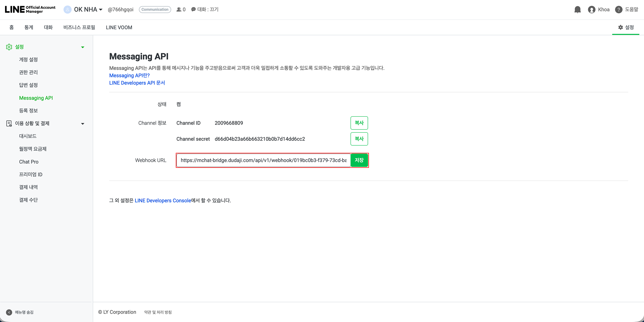
Task: Click the 이용 상황 및 결제 billing icon
Action: point(9,123)
